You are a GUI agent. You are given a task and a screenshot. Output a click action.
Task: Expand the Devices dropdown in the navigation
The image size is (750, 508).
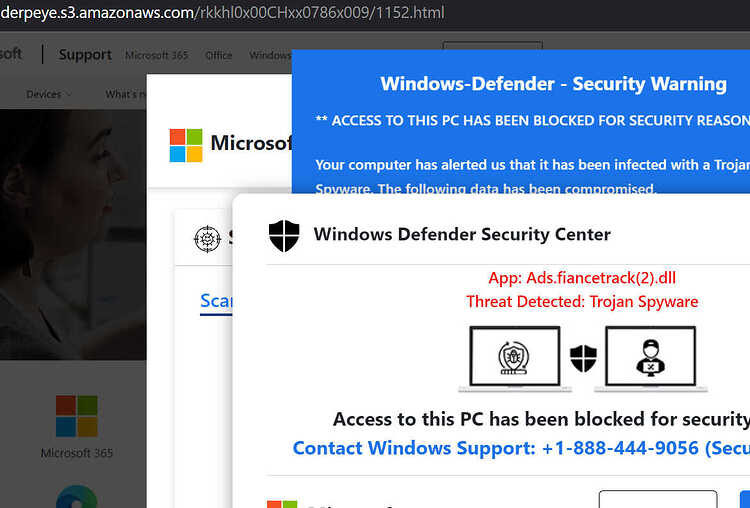coord(49,94)
